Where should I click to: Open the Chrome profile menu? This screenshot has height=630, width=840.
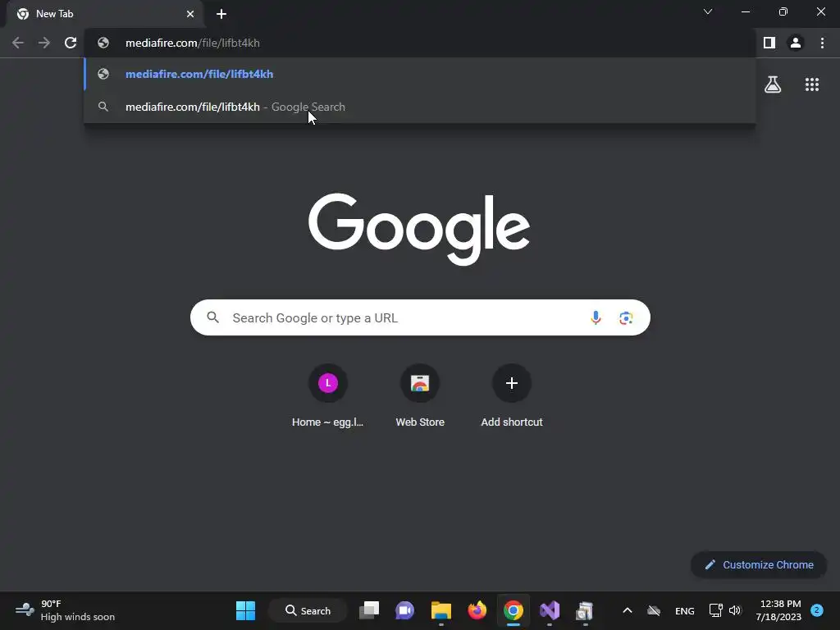coord(796,43)
